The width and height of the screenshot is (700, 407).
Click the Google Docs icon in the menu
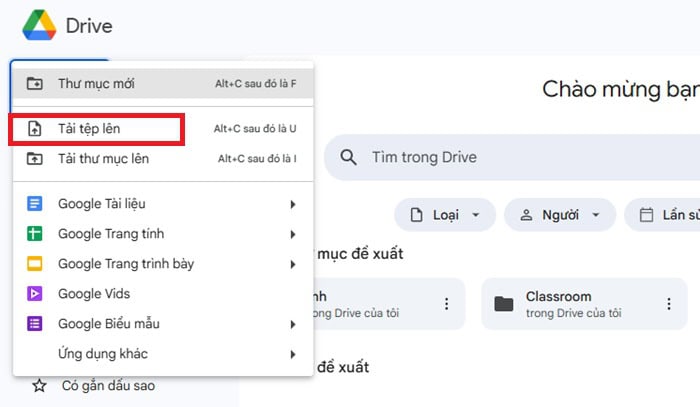tap(34, 204)
